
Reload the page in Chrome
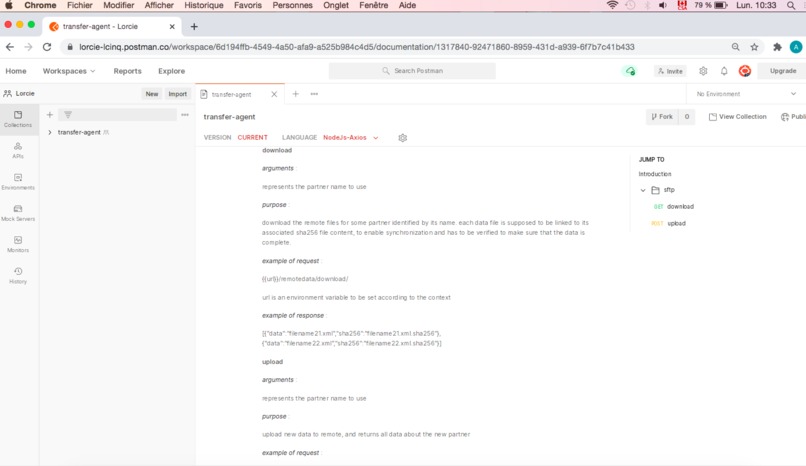47,47
